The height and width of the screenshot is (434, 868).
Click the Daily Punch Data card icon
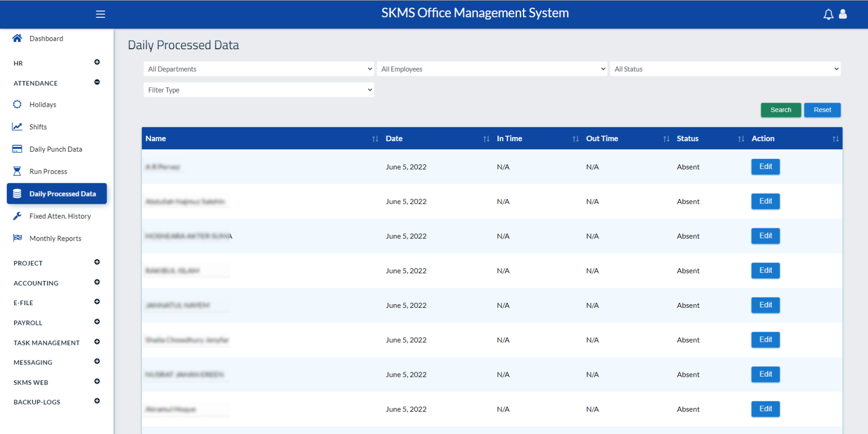(x=17, y=149)
